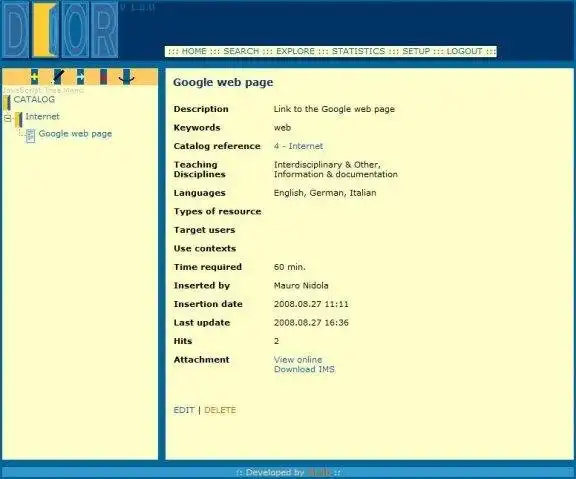Screen dimensions: 576x479
Task: Click the 'Types of resource' label
Action: pyautogui.click(x=217, y=212)
